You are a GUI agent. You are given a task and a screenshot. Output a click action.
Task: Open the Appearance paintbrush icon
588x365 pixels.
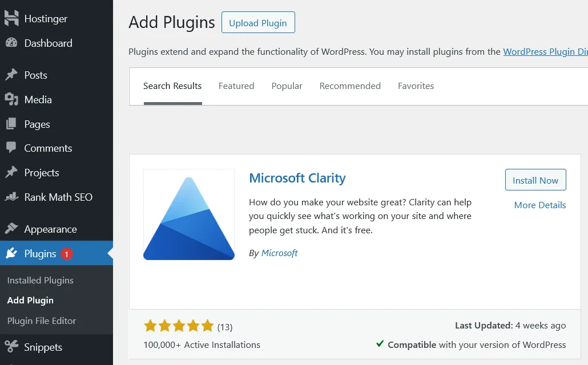pyautogui.click(x=11, y=229)
